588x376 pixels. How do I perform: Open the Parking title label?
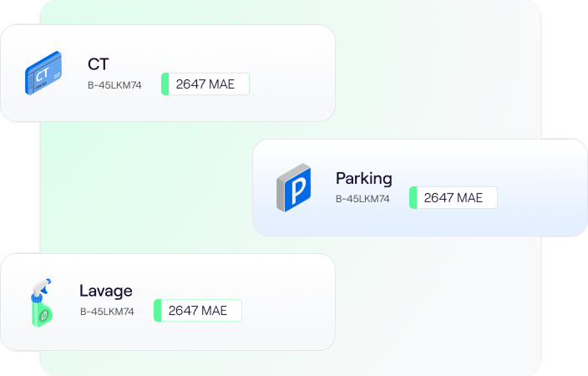point(363,178)
